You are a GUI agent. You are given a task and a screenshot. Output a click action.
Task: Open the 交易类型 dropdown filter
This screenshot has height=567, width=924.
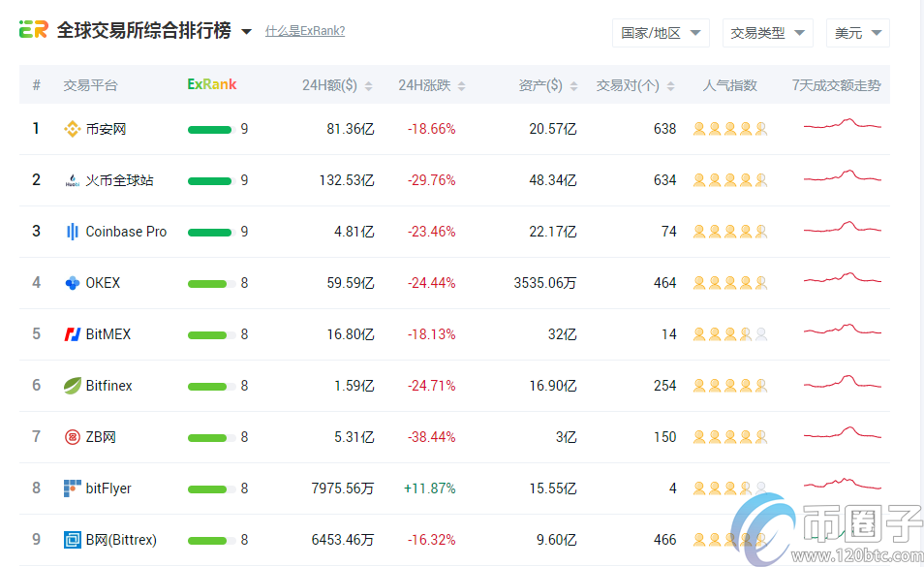point(767,33)
